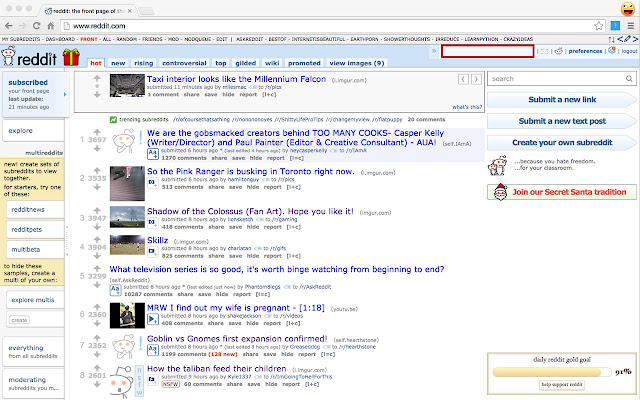This screenshot has height=400, width=640.
Task: Go to browser home icon
Action: click(51, 26)
